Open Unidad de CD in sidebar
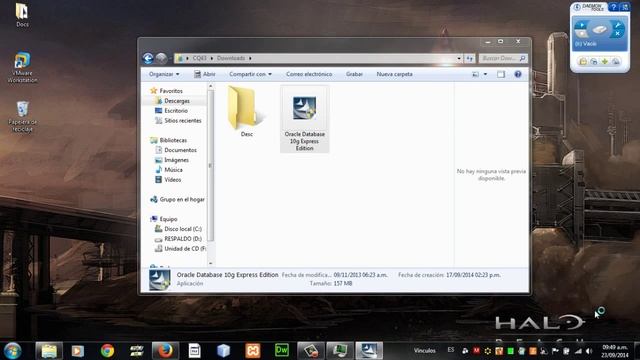 click(181, 249)
